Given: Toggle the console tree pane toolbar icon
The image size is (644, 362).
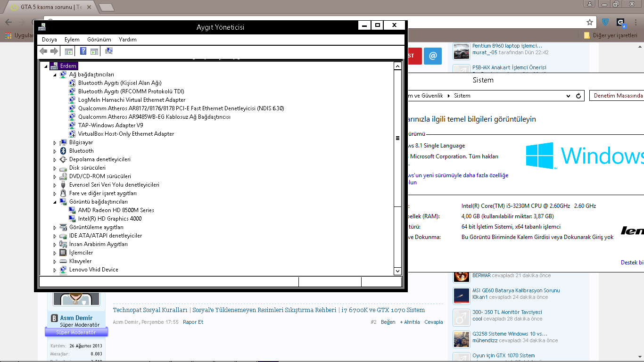Looking at the screenshot, I should 69,51.
